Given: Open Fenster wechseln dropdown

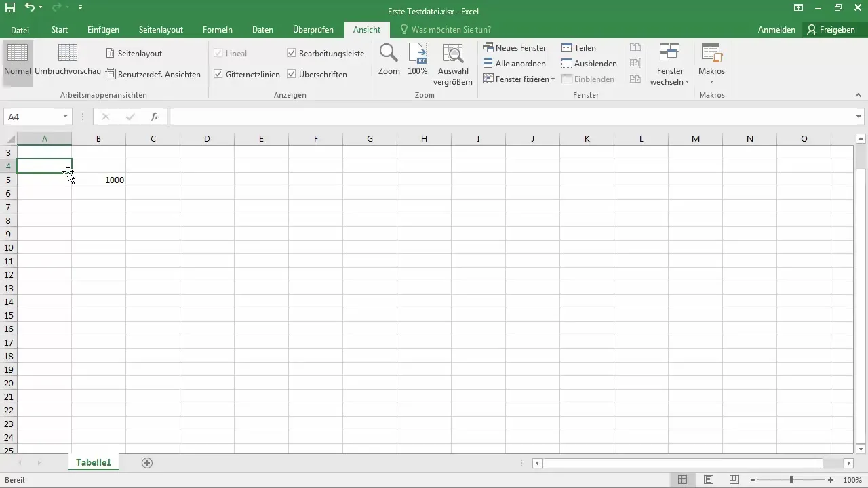Looking at the screenshot, I should (669, 64).
